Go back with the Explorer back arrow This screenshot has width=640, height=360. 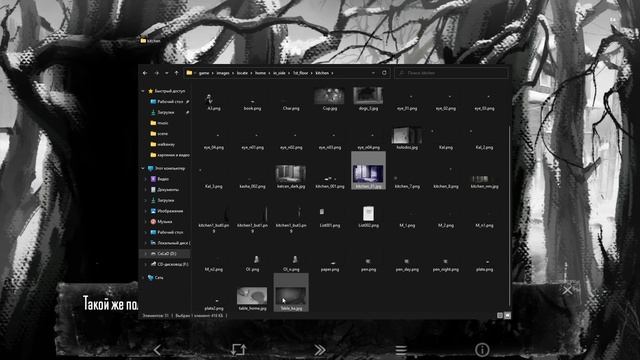tap(145, 73)
